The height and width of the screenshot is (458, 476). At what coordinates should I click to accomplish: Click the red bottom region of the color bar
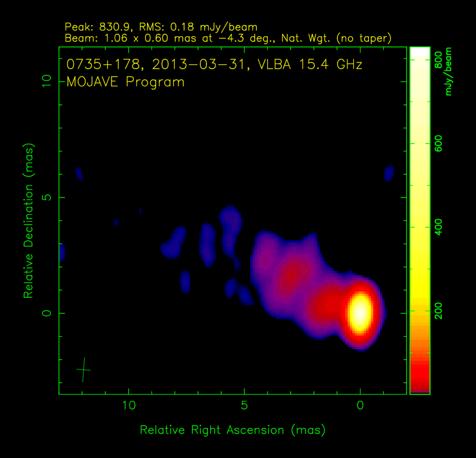(x=419, y=376)
